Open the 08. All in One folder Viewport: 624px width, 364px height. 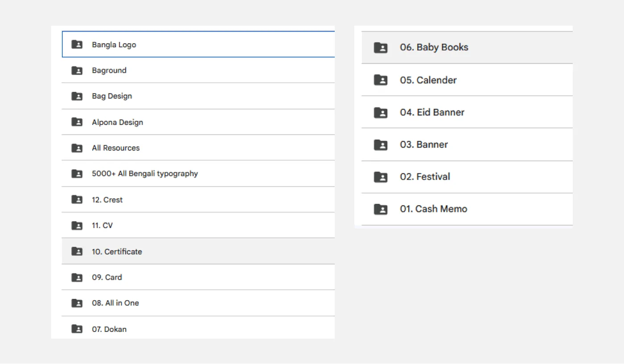coord(115,303)
